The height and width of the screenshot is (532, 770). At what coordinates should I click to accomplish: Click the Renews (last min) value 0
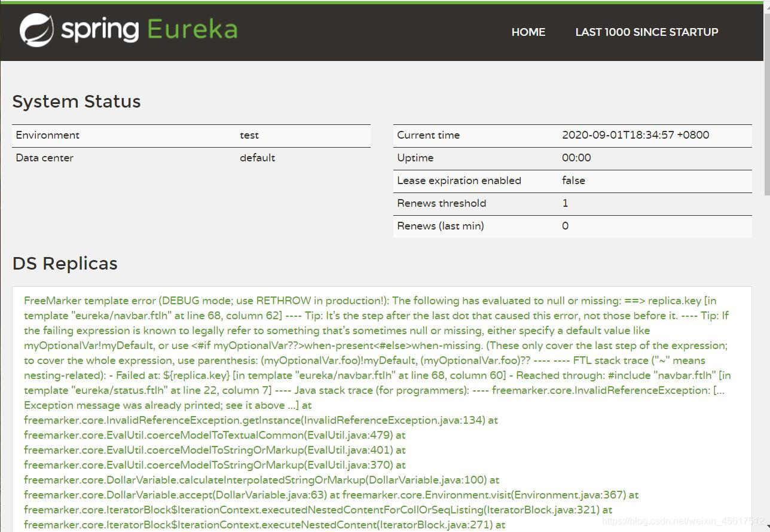click(566, 226)
